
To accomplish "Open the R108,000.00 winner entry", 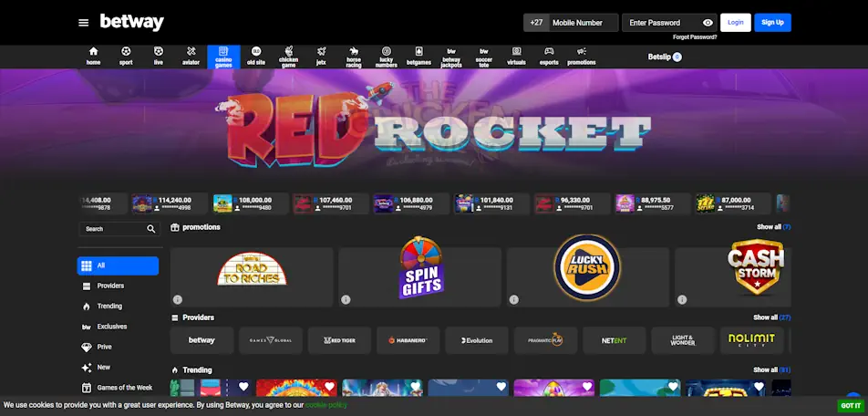I will (250, 203).
